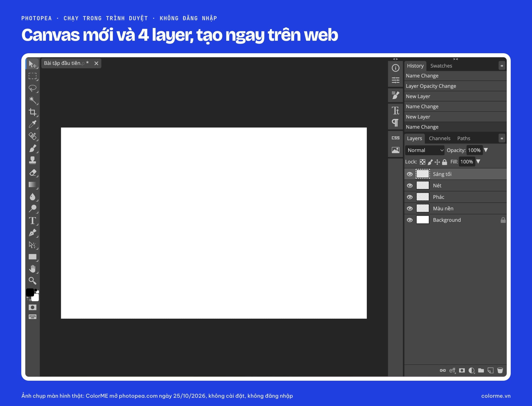Delete layer with trash icon
Viewport: 532px width, 406px height.
click(500, 370)
